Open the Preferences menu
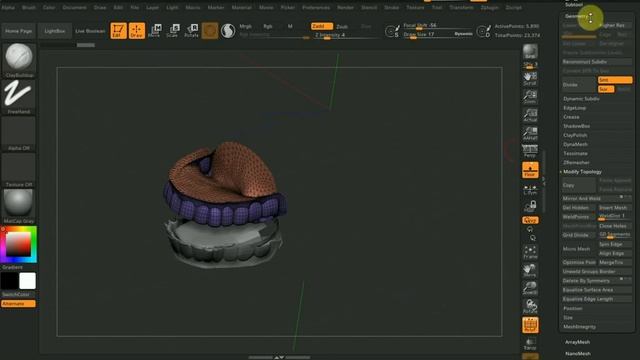The image size is (640, 360). point(316,7)
